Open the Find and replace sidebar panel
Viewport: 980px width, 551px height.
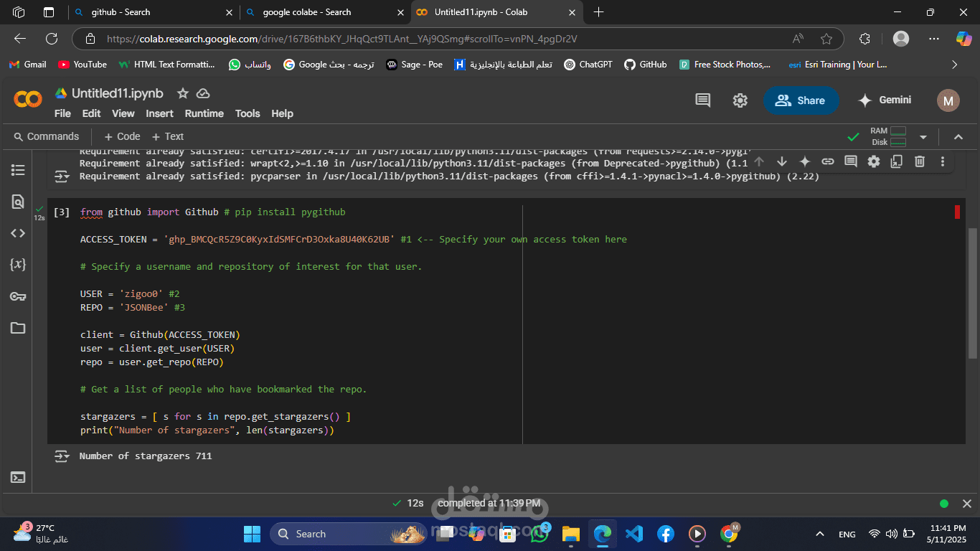tap(18, 202)
